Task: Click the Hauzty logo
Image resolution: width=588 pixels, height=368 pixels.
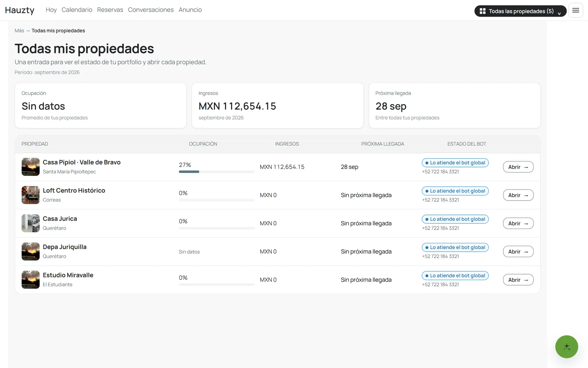Action: pos(20,10)
